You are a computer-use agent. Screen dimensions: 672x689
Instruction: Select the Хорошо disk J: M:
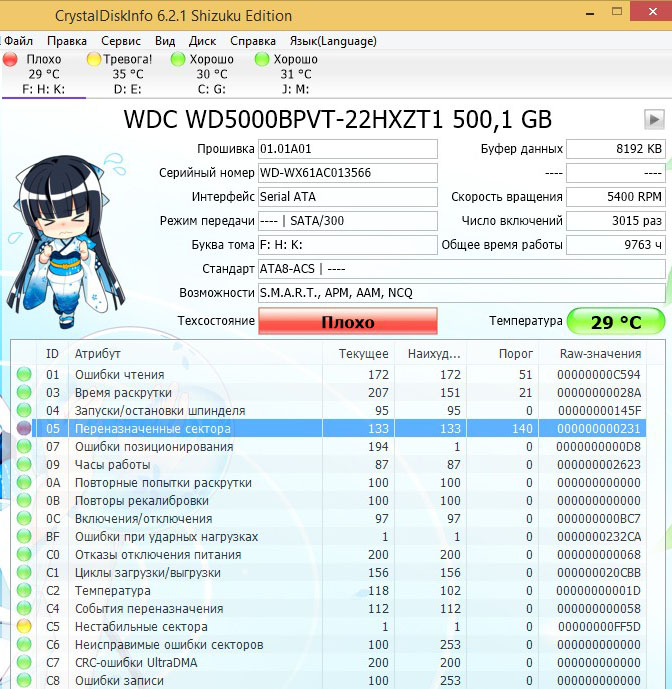click(x=295, y=74)
